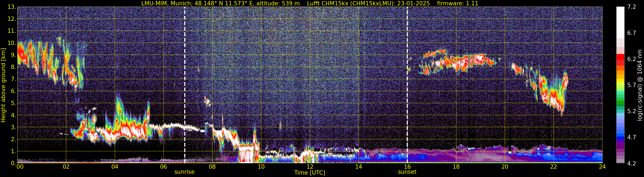Click the 4.2 value on the colorbar

point(632,163)
